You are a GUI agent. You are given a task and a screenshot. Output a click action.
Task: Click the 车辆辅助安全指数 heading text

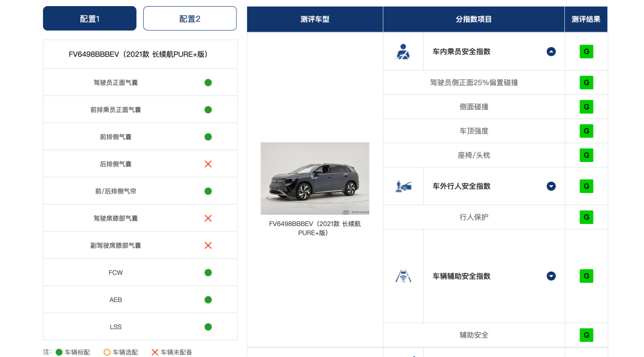(462, 276)
